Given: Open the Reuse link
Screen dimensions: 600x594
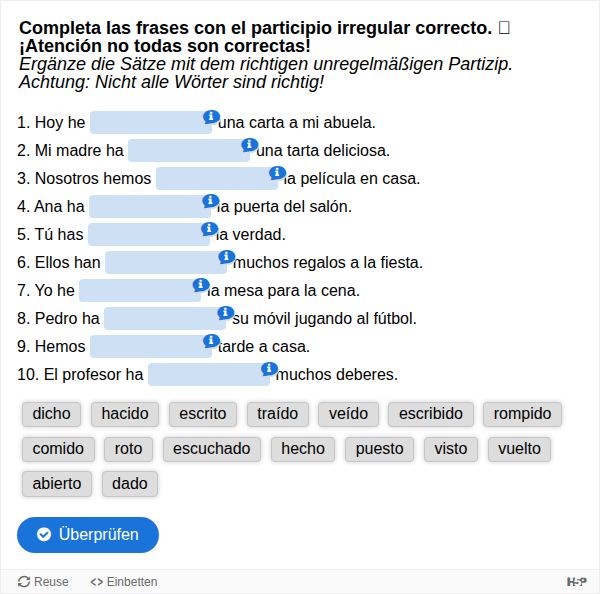Looking at the screenshot, I should coord(43,582).
